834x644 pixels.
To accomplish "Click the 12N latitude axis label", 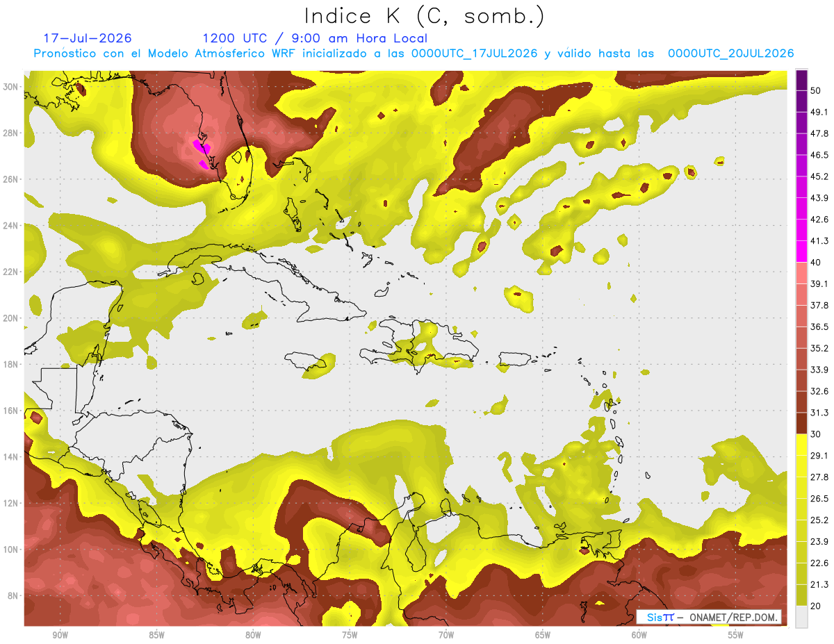I will coord(11,503).
